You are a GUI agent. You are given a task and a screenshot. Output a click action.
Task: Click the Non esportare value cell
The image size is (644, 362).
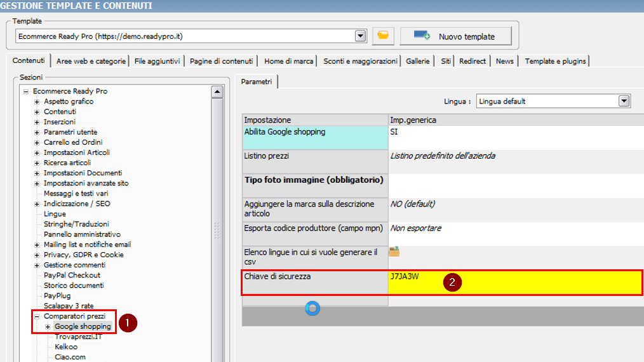(x=516, y=234)
